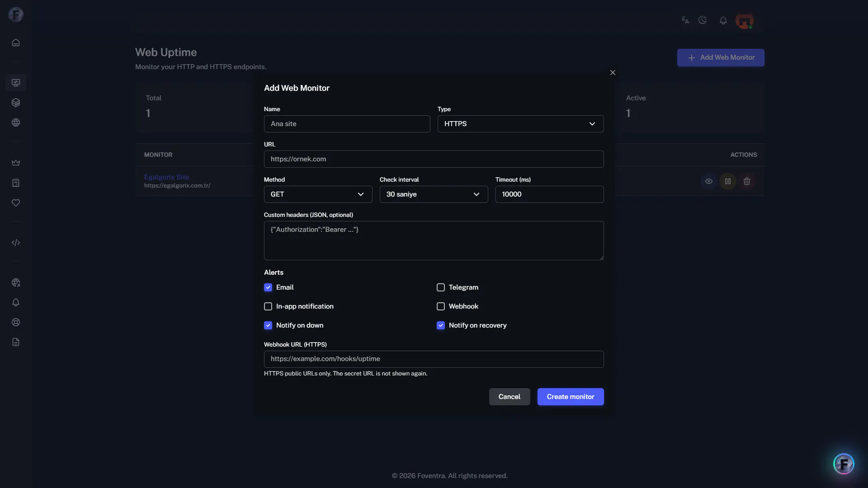Screen dimensions: 868x488
Task: Click the globe icon in the sidebar
Action: tap(16, 122)
